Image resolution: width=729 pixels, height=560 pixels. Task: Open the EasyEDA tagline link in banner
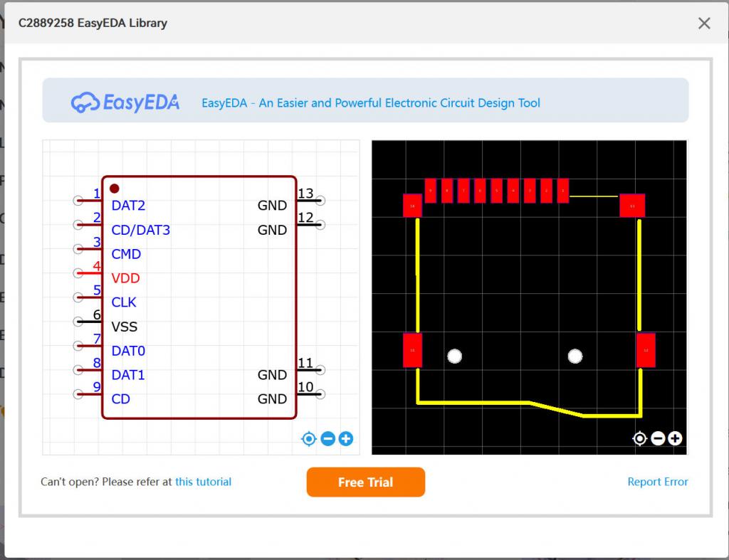coord(370,103)
